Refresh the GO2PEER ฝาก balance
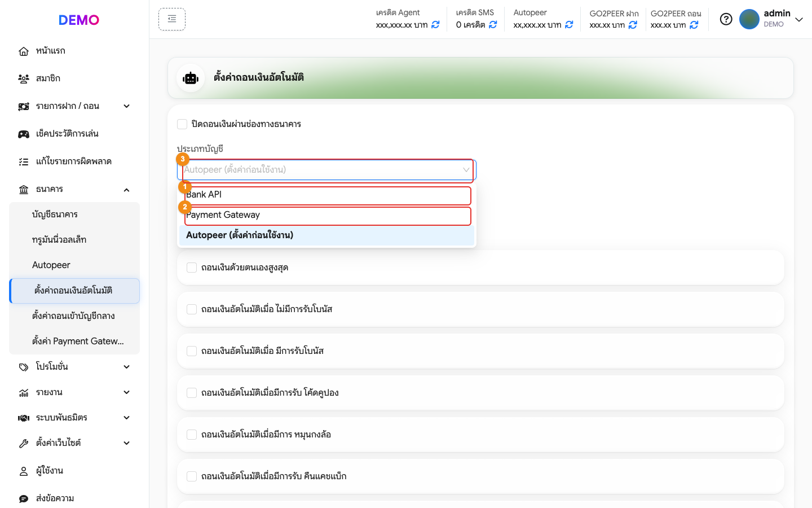 click(x=633, y=25)
